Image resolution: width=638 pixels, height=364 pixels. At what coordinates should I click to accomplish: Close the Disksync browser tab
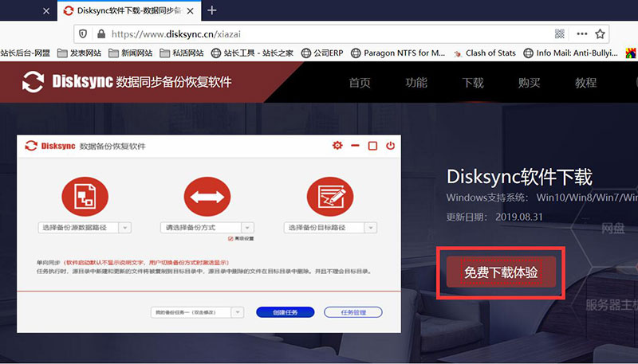190,11
